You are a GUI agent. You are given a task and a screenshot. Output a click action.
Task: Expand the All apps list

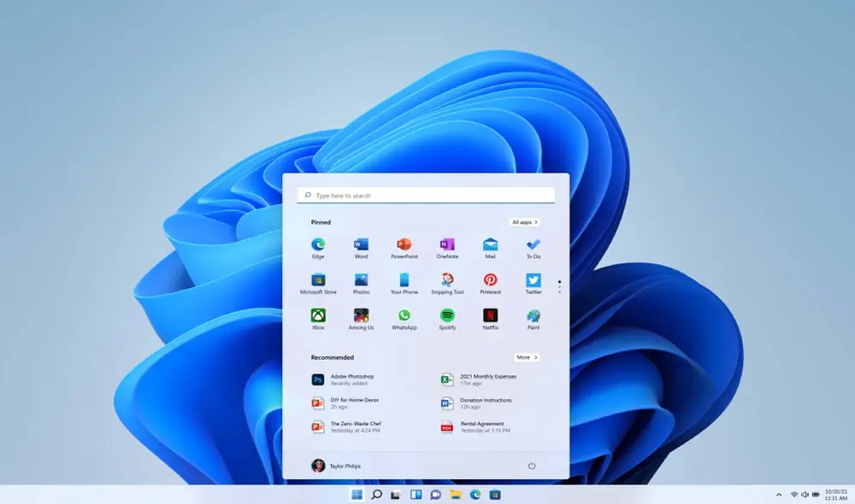tap(524, 221)
